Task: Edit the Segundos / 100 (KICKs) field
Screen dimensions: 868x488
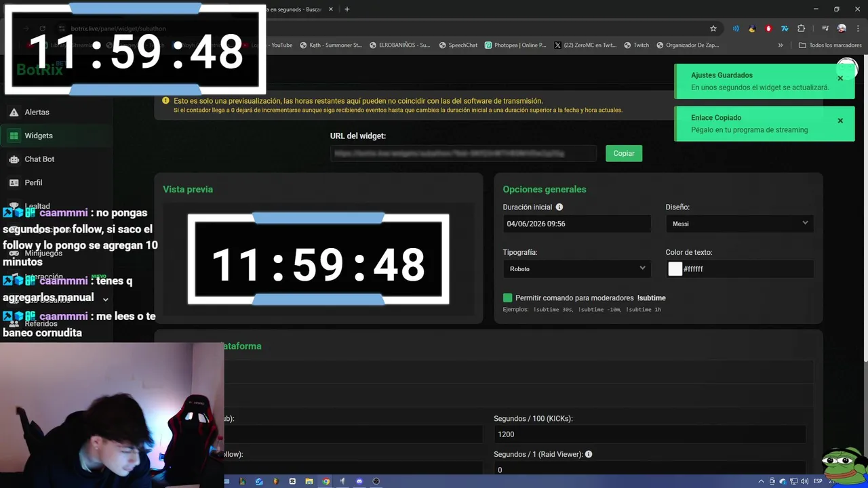Action: point(650,434)
